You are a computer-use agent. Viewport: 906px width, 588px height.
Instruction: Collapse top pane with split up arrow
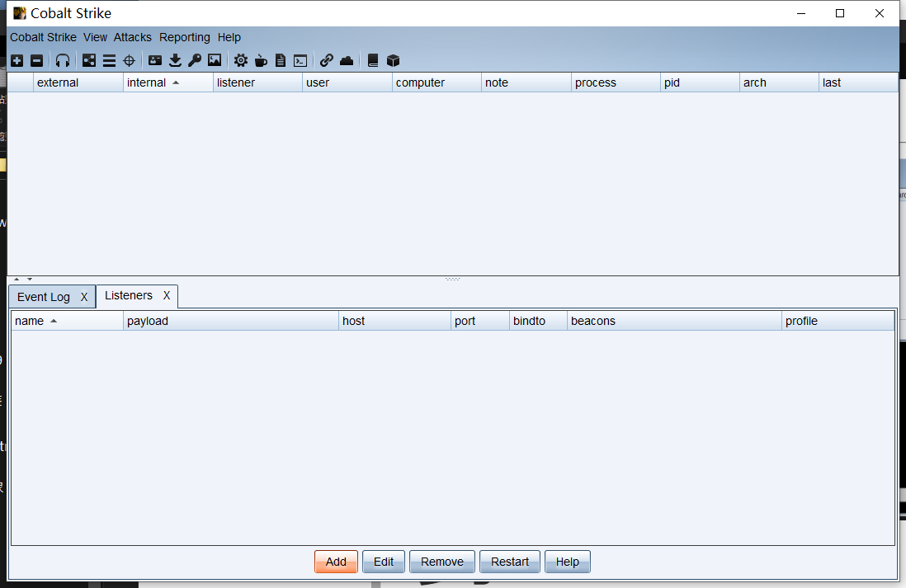coord(17,279)
